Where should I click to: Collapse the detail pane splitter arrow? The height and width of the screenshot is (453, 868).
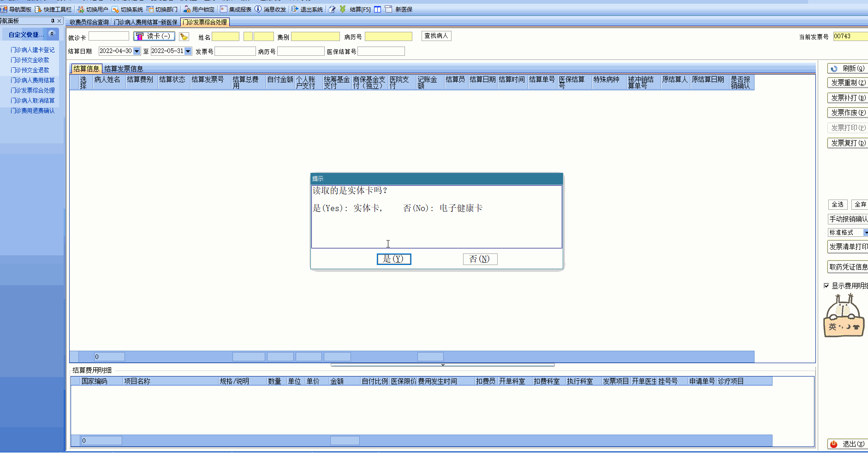click(443, 365)
